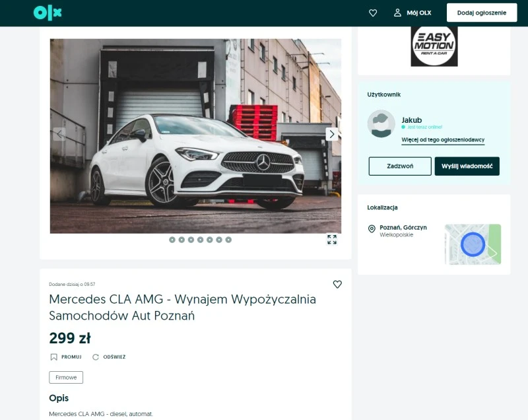
Task: Open account menu via the Mój OLX person icon
Action: (397, 12)
